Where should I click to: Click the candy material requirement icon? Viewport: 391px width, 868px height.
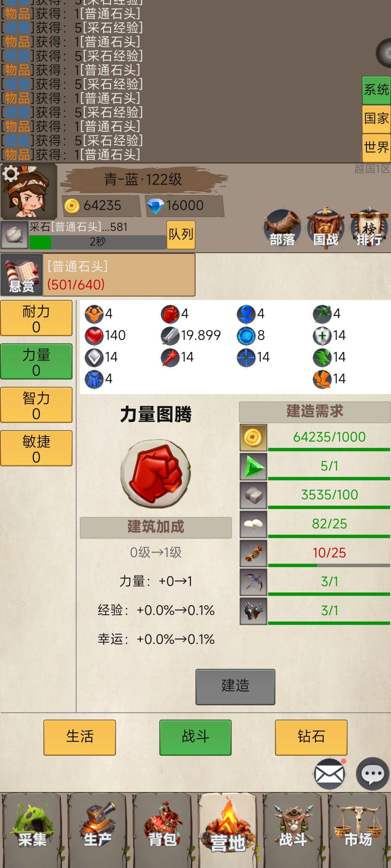click(253, 553)
